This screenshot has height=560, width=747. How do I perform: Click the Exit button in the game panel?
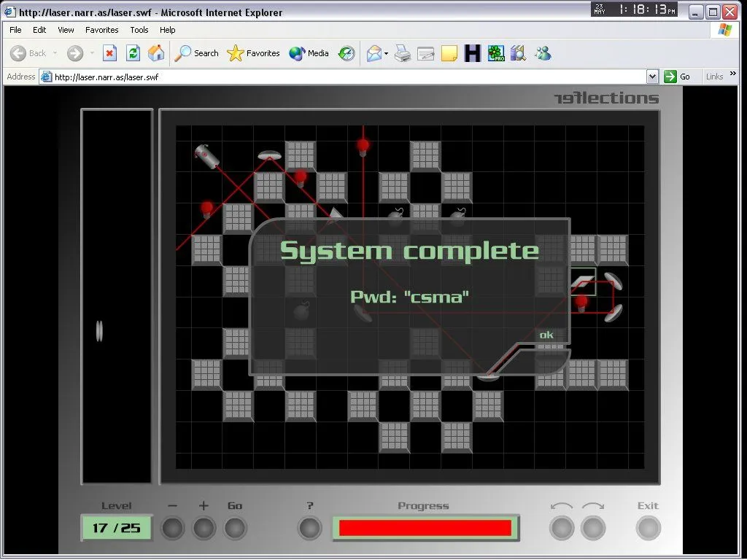(648, 526)
